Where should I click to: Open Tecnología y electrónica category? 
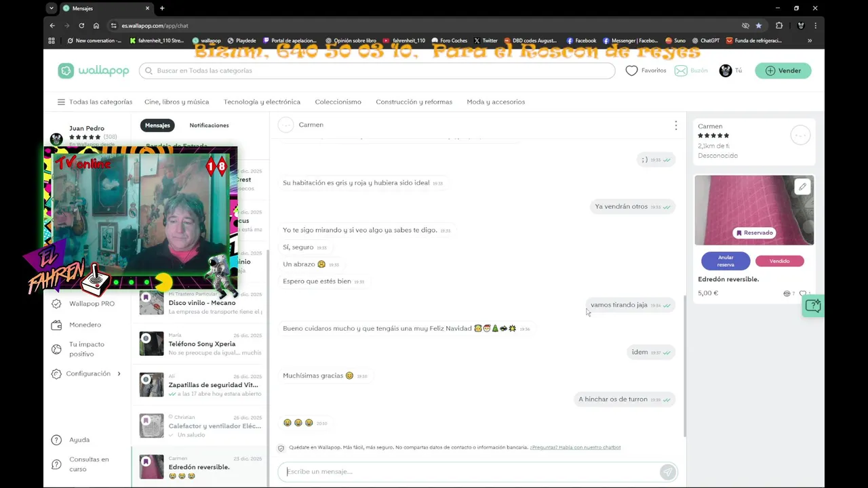pos(262,102)
